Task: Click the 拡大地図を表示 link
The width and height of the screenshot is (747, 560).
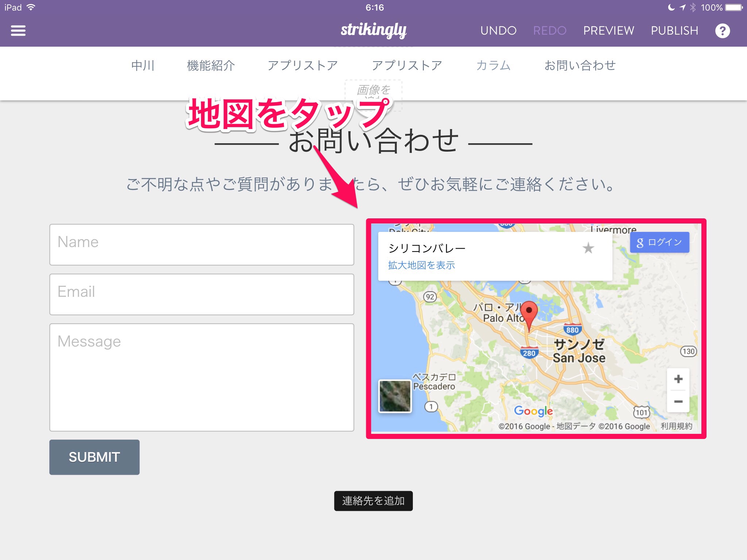Action: tap(421, 265)
